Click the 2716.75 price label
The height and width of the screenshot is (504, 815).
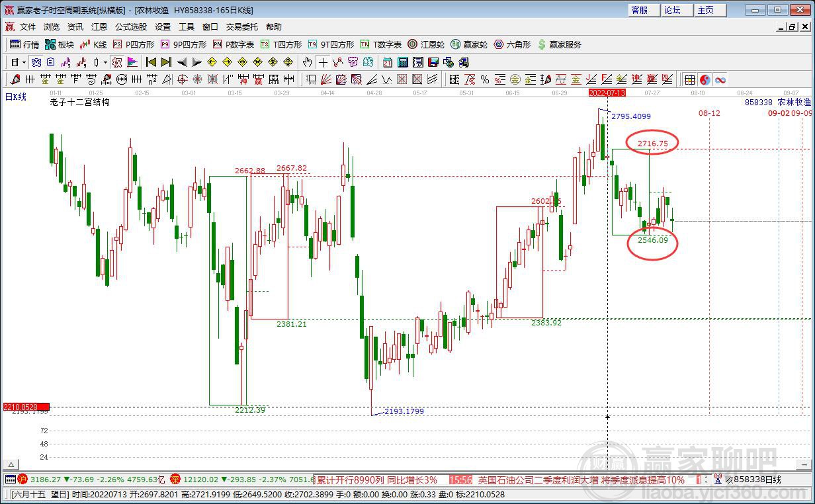coord(653,143)
